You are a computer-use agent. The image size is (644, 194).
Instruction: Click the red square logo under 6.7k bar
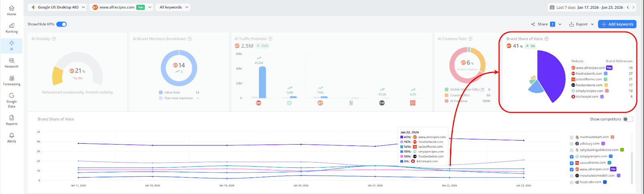tap(413, 103)
